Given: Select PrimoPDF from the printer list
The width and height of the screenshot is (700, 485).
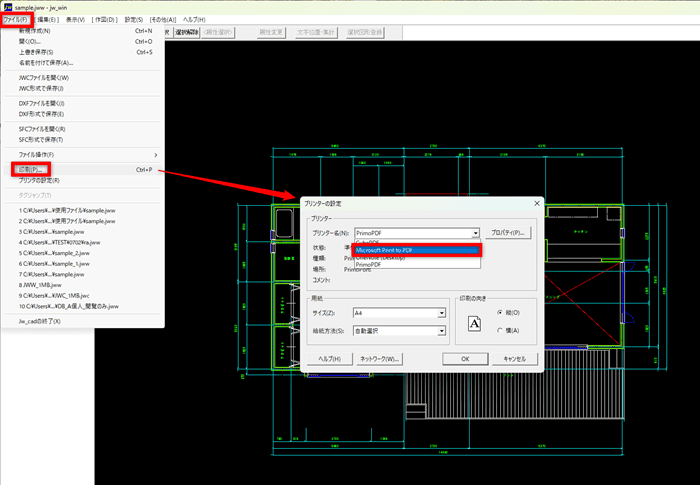Looking at the screenshot, I should pos(417,265).
